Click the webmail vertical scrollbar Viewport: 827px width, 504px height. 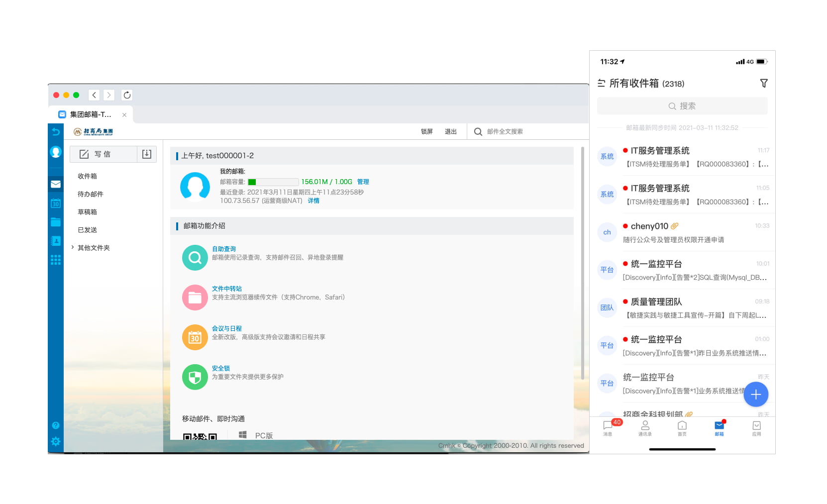[582, 264]
